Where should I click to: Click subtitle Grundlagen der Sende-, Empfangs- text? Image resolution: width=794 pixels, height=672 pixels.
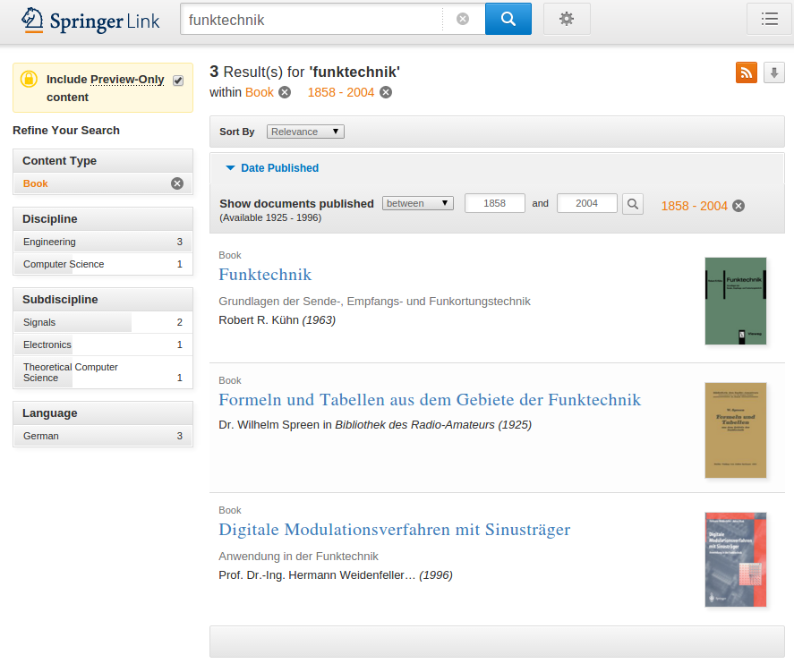tap(375, 302)
